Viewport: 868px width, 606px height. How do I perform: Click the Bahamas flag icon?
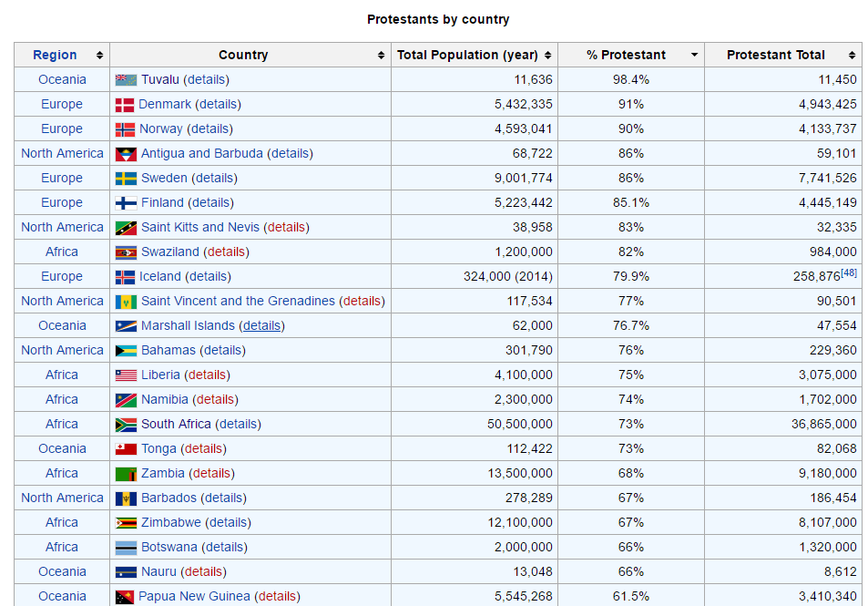tap(126, 351)
